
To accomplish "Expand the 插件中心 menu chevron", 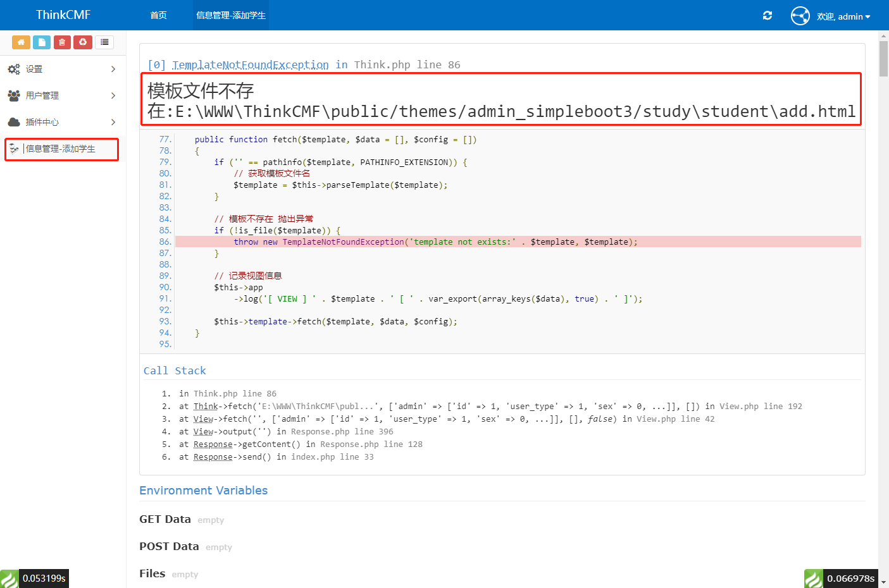I will pyautogui.click(x=113, y=122).
